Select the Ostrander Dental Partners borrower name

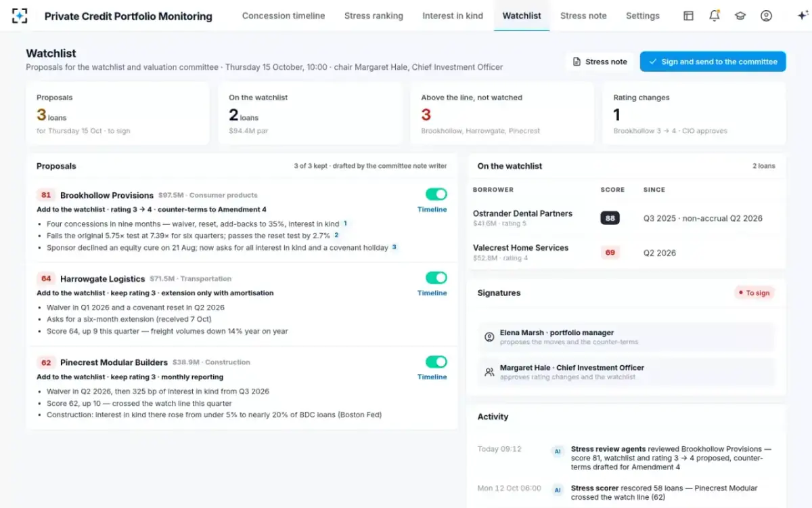tap(522, 213)
